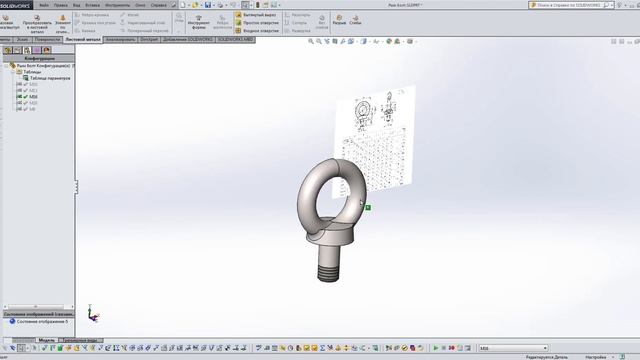640x360 pixels.
Task: Open the Инструменты menu
Action: coord(117,5)
